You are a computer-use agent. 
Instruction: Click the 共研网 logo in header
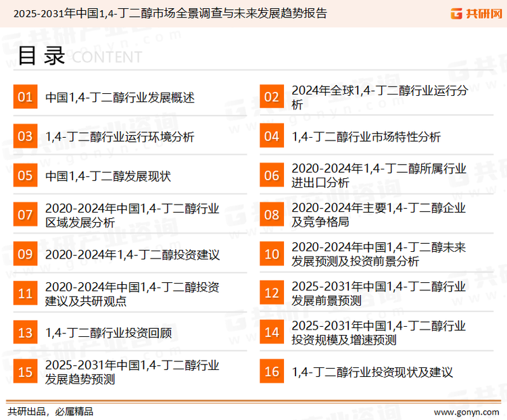click(x=477, y=14)
